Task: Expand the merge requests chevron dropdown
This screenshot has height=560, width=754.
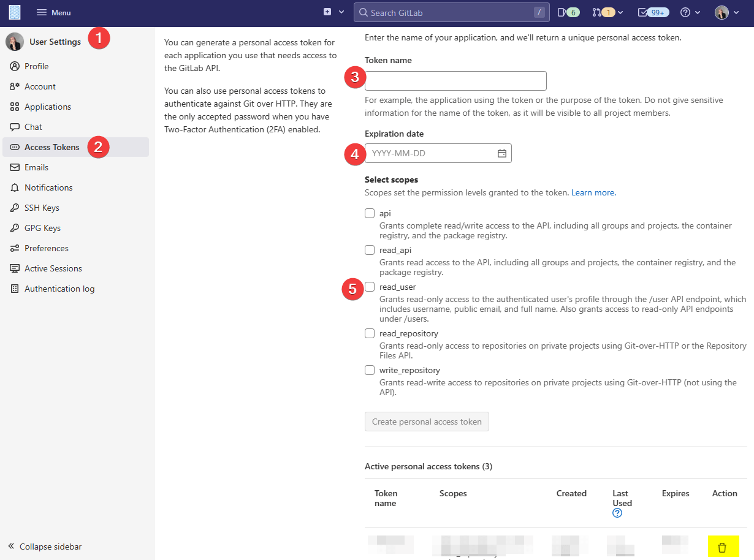Action: coord(622,12)
